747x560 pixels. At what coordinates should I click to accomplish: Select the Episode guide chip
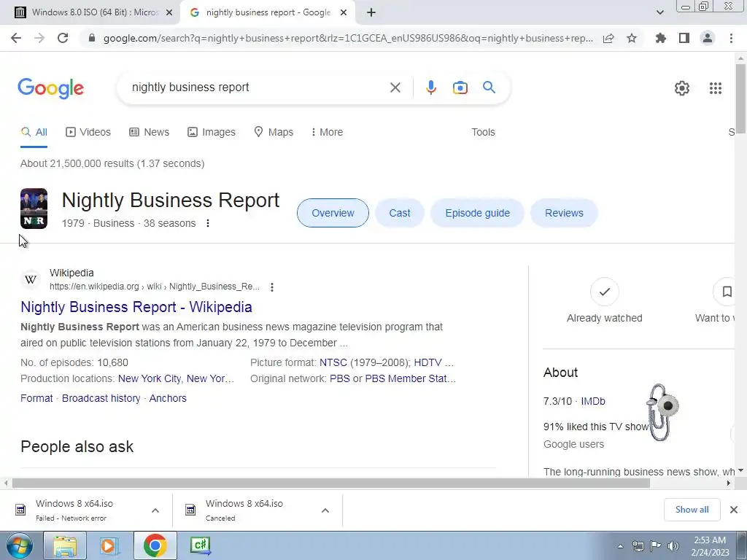coord(477,213)
